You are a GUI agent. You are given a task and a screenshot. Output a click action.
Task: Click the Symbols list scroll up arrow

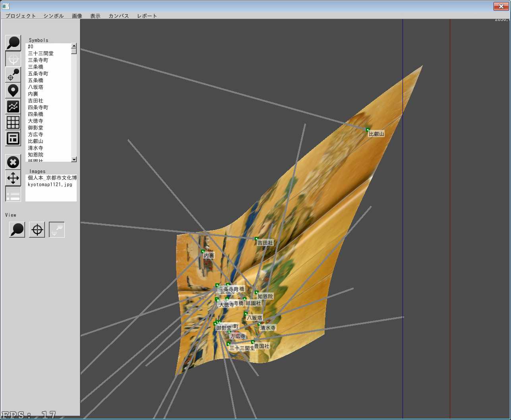(x=74, y=46)
